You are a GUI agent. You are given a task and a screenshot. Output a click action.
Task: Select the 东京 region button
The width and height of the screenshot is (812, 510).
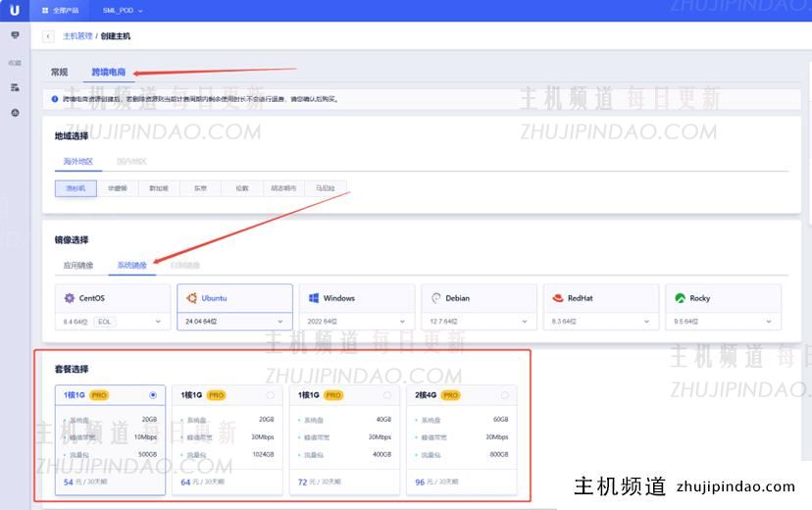click(200, 188)
